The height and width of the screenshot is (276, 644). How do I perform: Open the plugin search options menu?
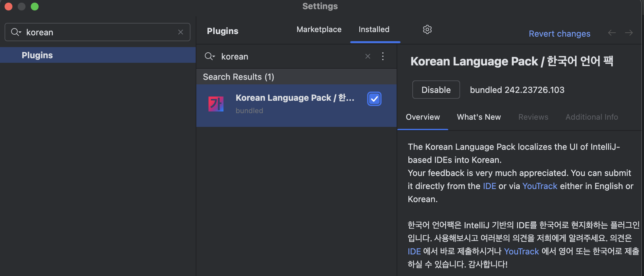click(x=383, y=56)
